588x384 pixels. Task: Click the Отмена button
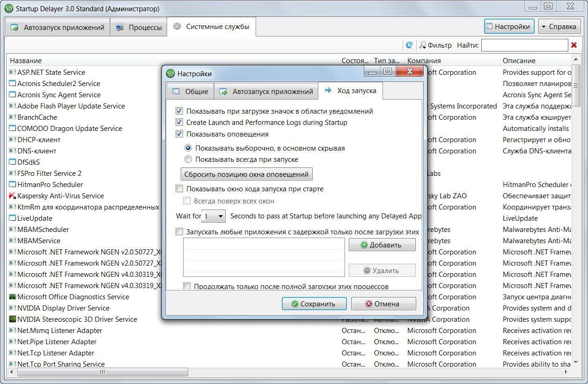[x=383, y=304]
